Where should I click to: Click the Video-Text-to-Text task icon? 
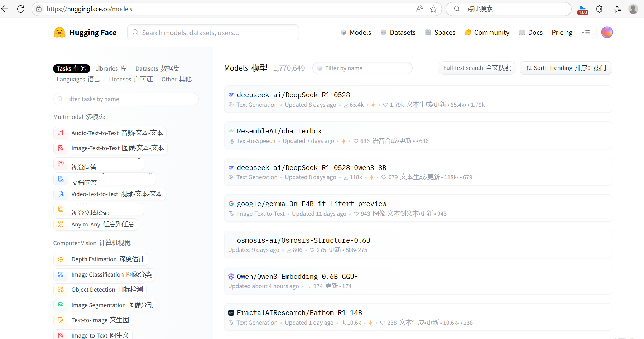pyautogui.click(x=61, y=194)
